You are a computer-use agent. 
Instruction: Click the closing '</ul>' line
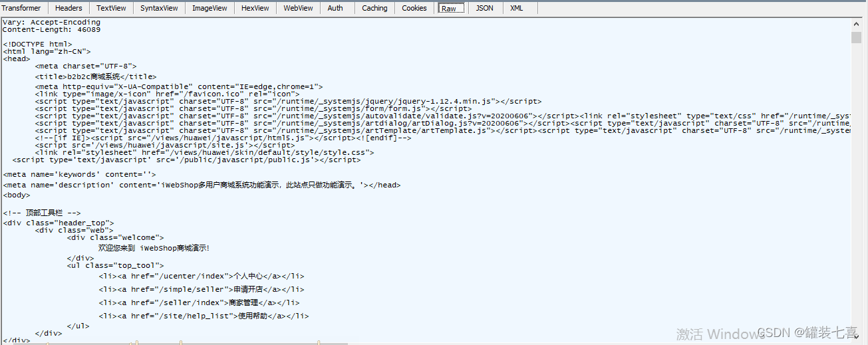click(78, 326)
